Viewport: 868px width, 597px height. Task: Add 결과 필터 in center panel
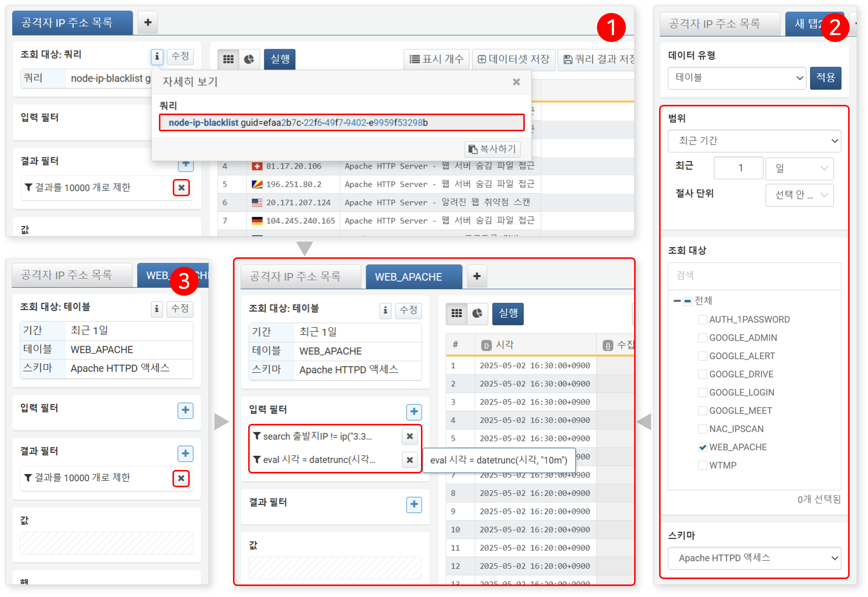pos(414,505)
